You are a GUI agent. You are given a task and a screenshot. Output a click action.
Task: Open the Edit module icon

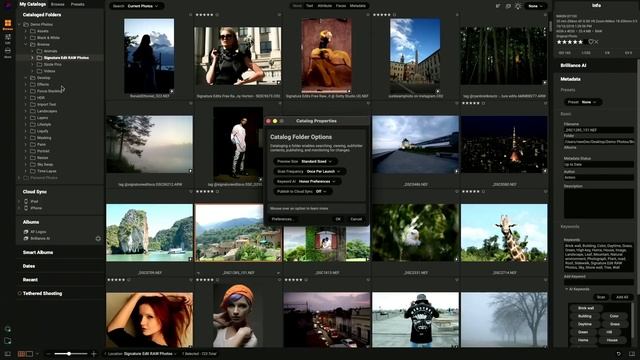coord(8,39)
